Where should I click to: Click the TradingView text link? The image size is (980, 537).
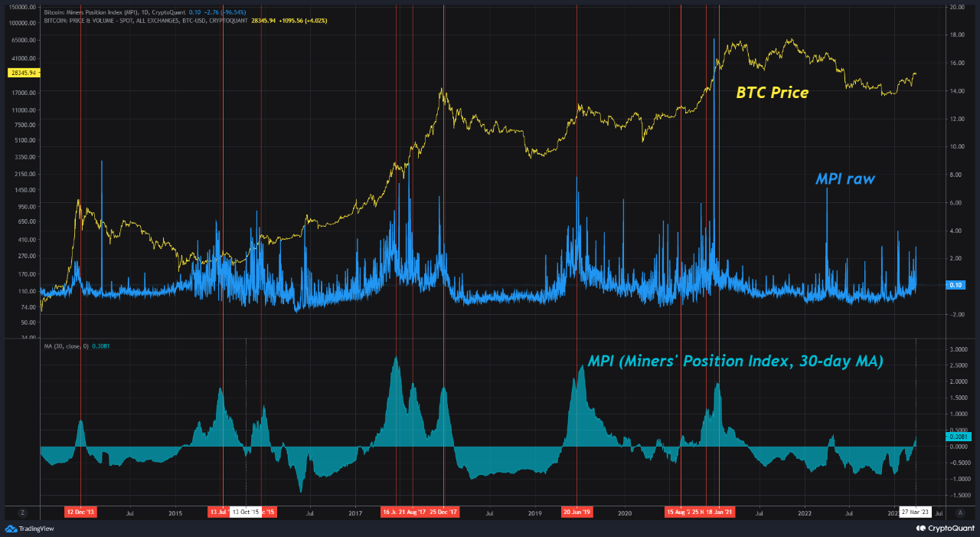pyautogui.click(x=36, y=527)
